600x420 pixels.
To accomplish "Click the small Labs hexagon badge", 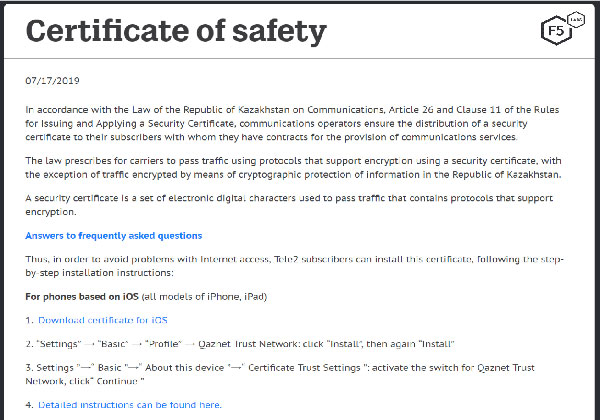I will (x=574, y=20).
